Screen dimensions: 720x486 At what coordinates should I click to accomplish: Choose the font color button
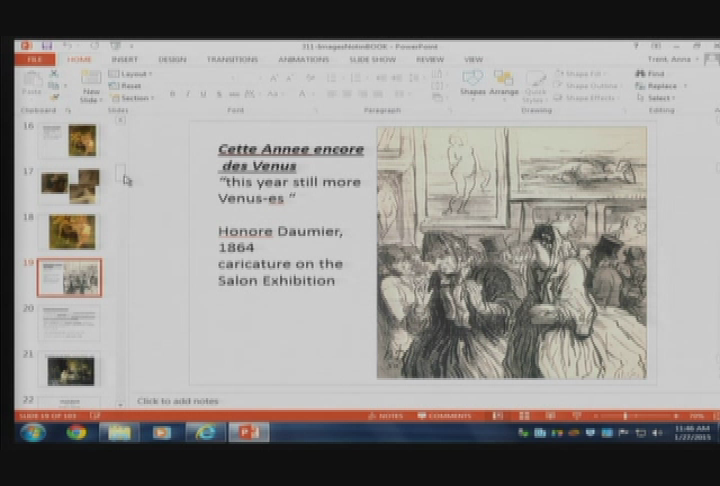[302, 94]
